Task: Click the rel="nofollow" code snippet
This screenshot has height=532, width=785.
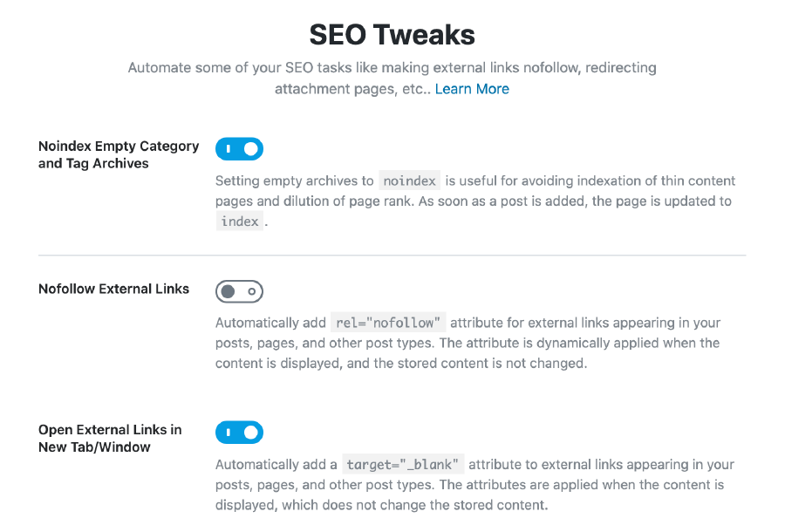Action: pyautogui.click(x=387, y=322)
